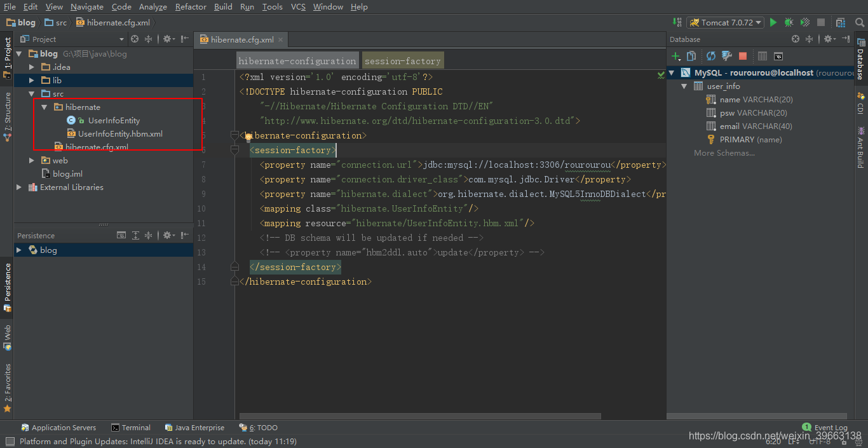Select blog.iml file in tree
The height and width of the screenshot is (448, 868).
point(67,174)
